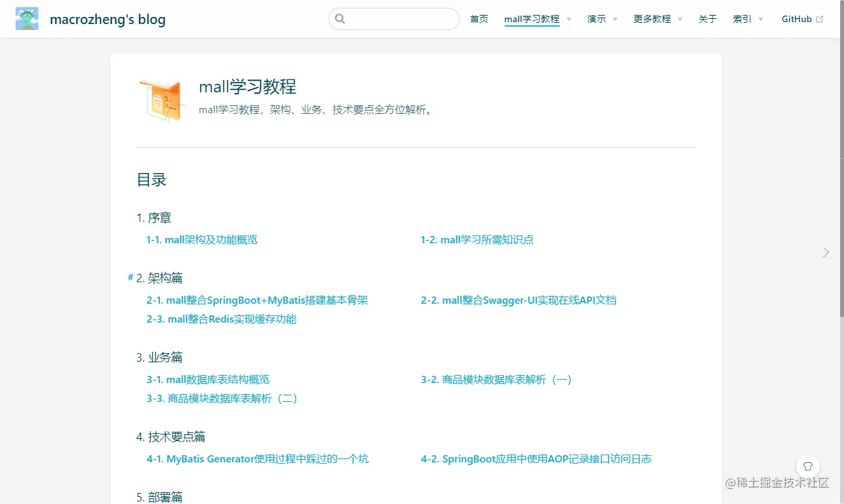Screen dimensions: 844x504
Task: Open 4-1. MyBatis Generator article link
Action: pos(257,458)
